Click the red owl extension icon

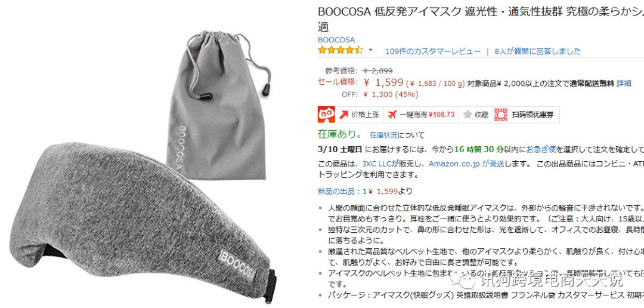click(x=326, y=115)
